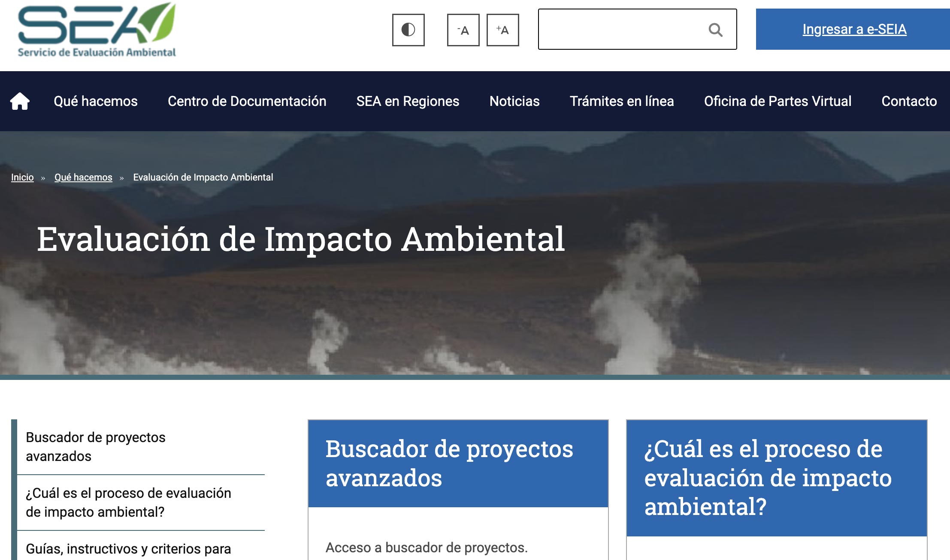Click the search magnifier icon
The height and width of the screenshot is (560, 950).
tap(715, 30)
